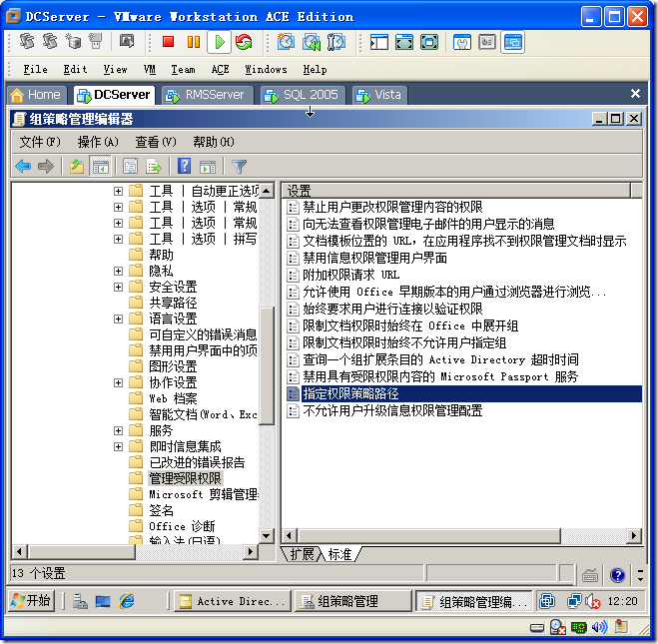This screenshot has width=658, height=644.
Task: Select the 管理受限权限 folder in tree
Action: (185, 478)
